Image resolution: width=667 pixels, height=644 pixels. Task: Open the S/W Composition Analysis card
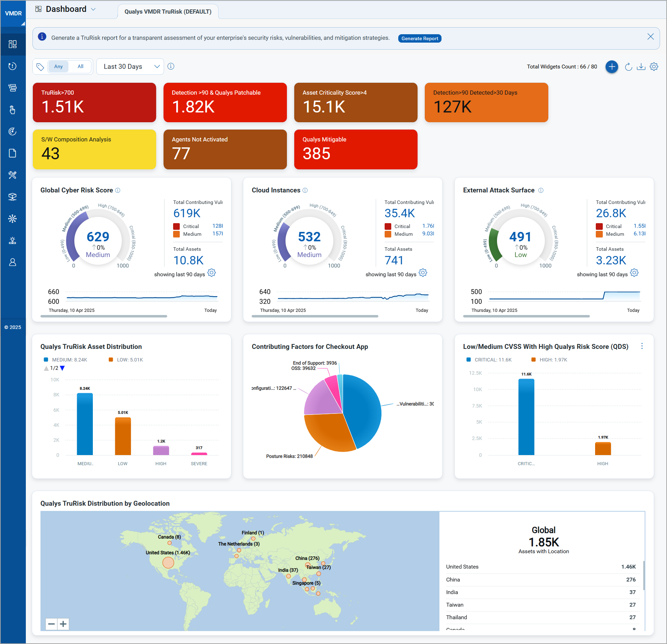tap(94, 149)
